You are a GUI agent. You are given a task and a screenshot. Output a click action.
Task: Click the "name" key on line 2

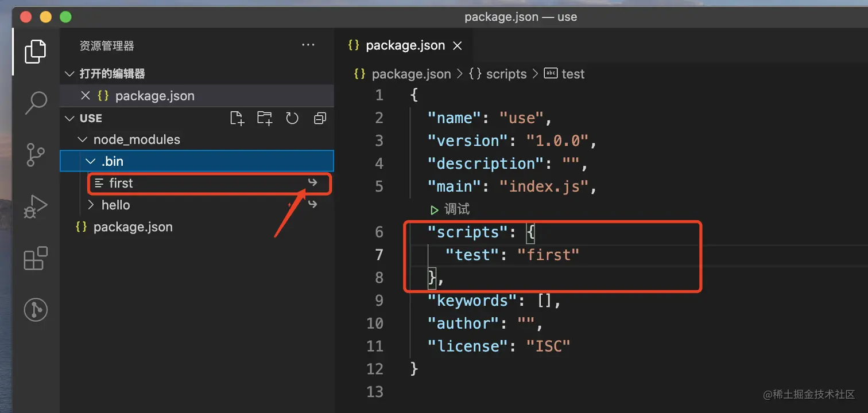pyautogui.click(x=454, y=118)
